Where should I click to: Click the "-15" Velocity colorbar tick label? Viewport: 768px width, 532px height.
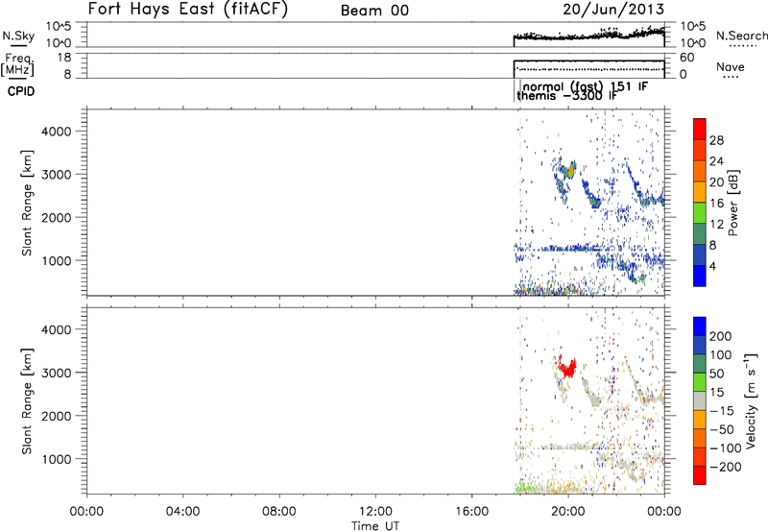click(722, 411)
